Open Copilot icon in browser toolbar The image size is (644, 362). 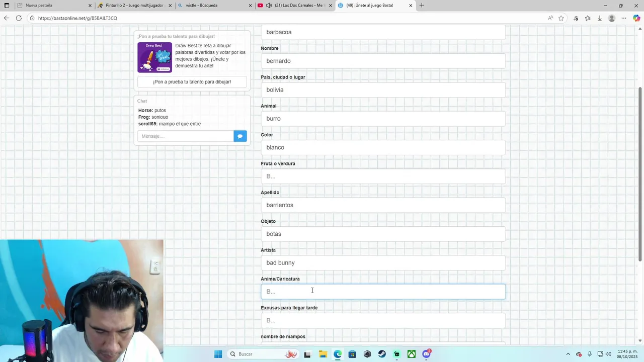coord(636,18)
